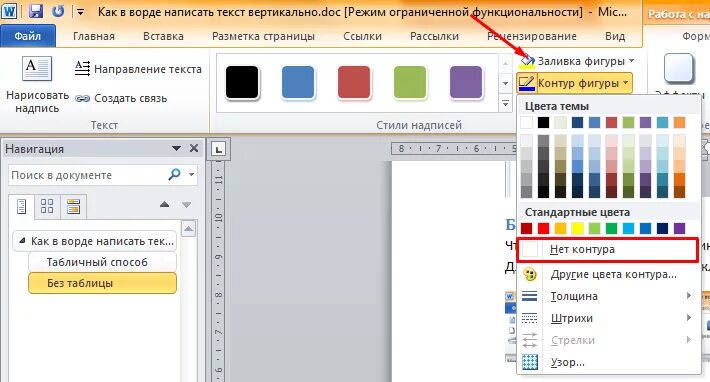Close the Навигация pane
Viewport: 710px width, 382px height.
[194, 148]
